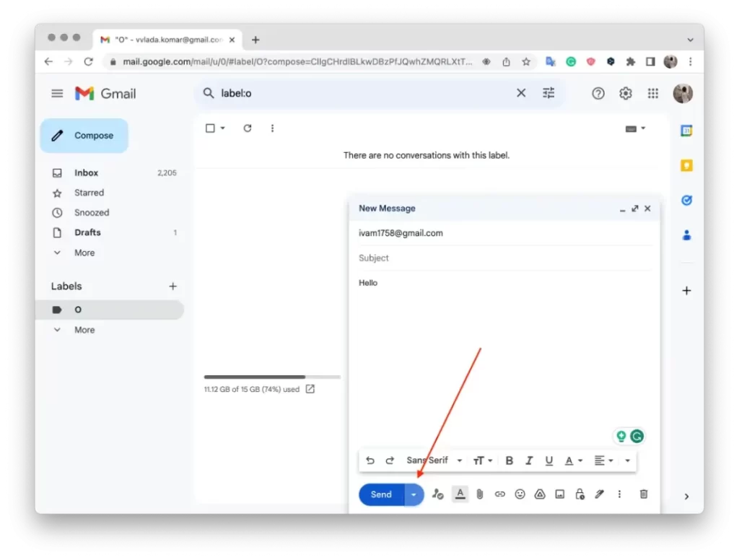Click the search field containing label:o
This screenshot has width=739, height=560.
363,93
